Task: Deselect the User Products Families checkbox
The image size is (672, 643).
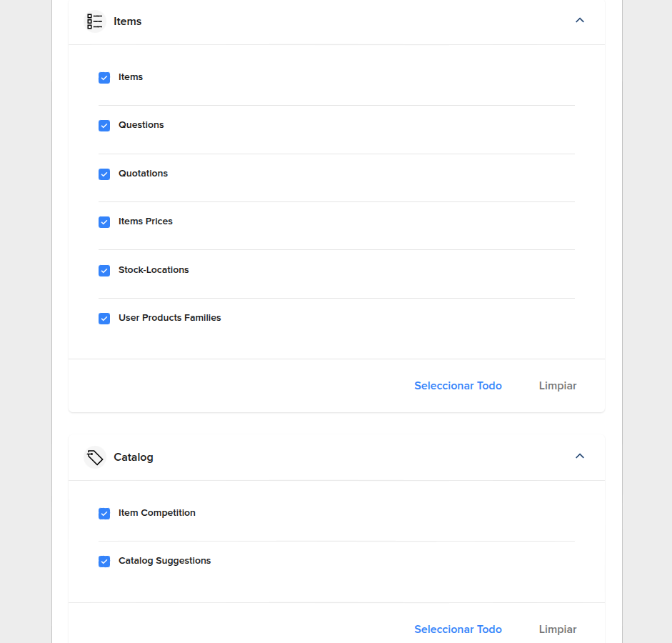Action: [x=104, y=319]
